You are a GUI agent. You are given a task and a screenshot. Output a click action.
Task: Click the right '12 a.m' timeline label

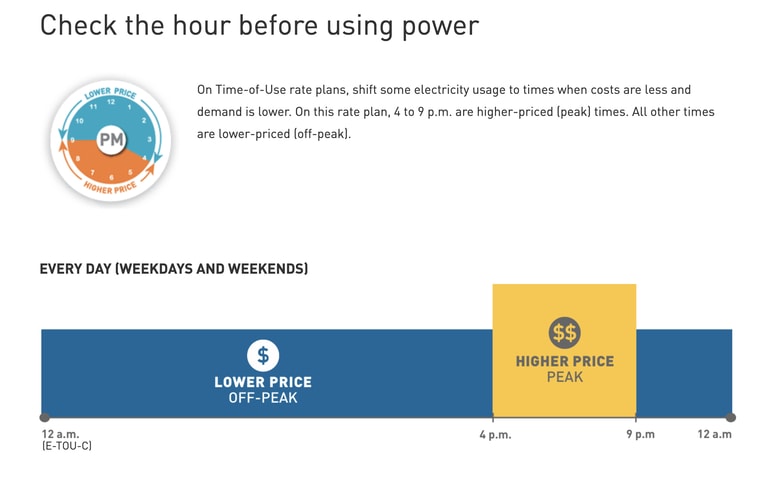[x=714, y=435]
